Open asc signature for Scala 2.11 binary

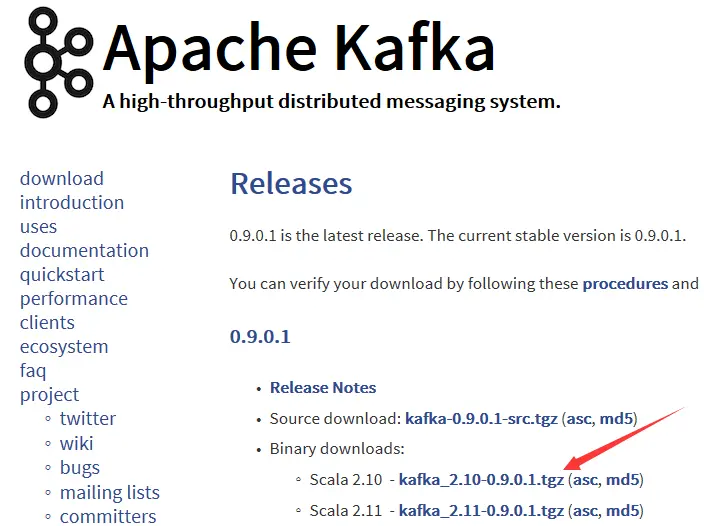pyautogui.click(x=587, y=511)
